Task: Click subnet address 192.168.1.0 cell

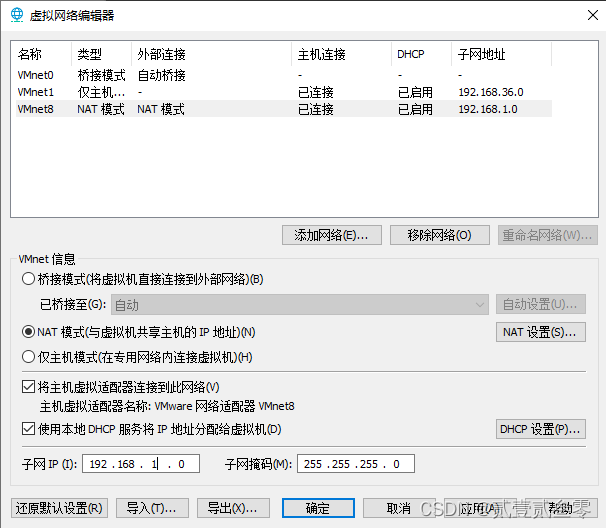Action: tap(488, 109)
